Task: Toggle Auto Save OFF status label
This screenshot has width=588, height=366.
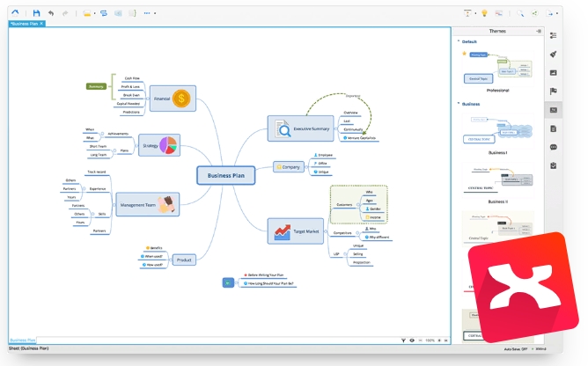Action: tap(515, 349)
